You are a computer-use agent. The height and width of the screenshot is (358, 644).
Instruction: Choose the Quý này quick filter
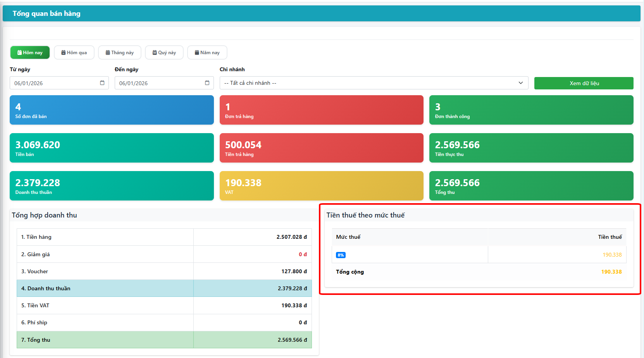pos(164,53)
